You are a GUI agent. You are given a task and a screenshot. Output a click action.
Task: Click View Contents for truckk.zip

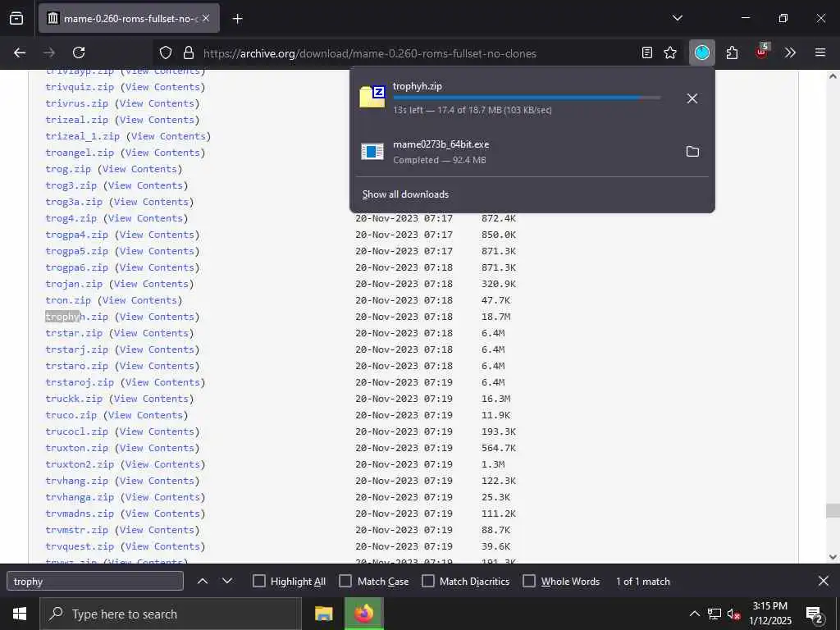(151, 399)
